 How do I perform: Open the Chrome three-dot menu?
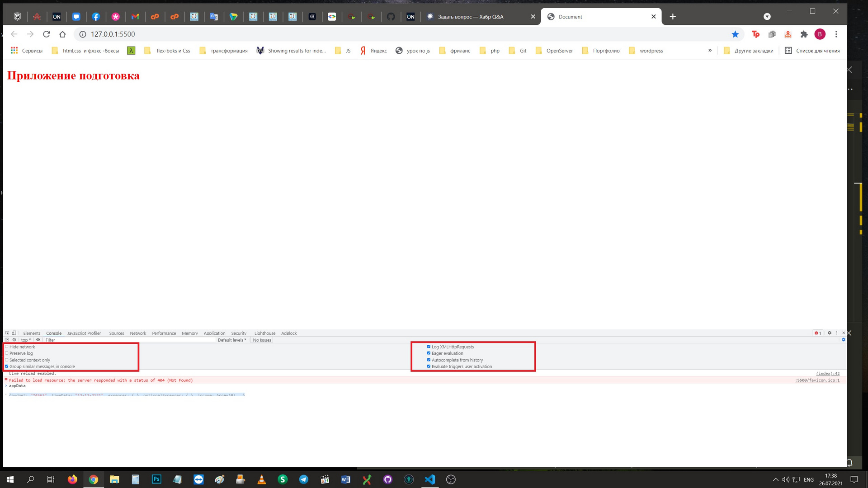pos(836,34)
